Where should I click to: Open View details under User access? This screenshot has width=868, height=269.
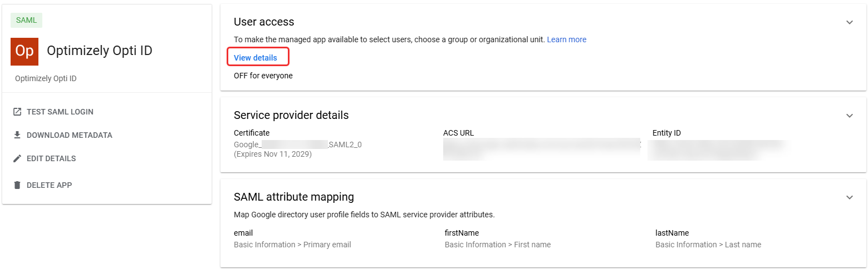tap(256, 58)
